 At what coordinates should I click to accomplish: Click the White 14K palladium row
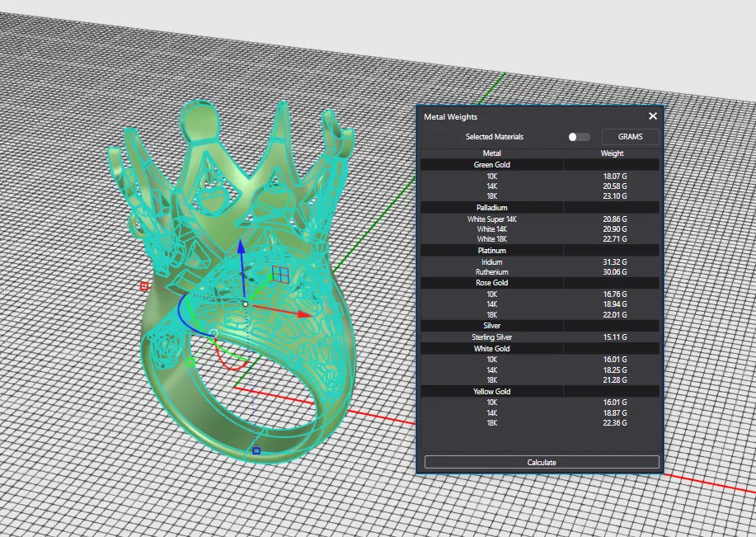click(540, 229)
